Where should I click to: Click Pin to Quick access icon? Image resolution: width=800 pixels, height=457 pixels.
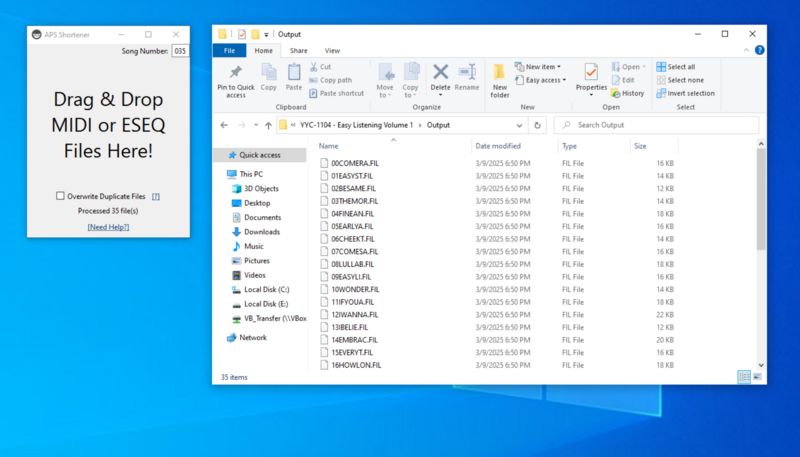pyautogui.click(x=236, y=72)
